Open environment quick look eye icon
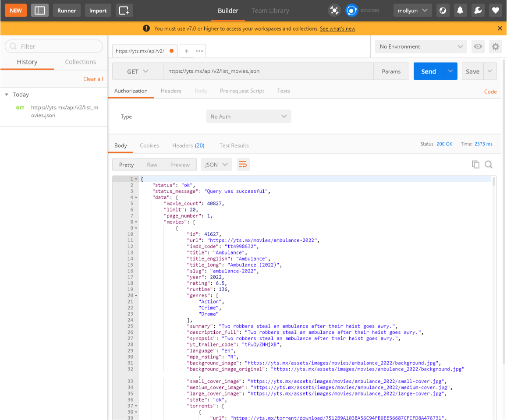This screenshot has width=507, height=420. (478, 46)
